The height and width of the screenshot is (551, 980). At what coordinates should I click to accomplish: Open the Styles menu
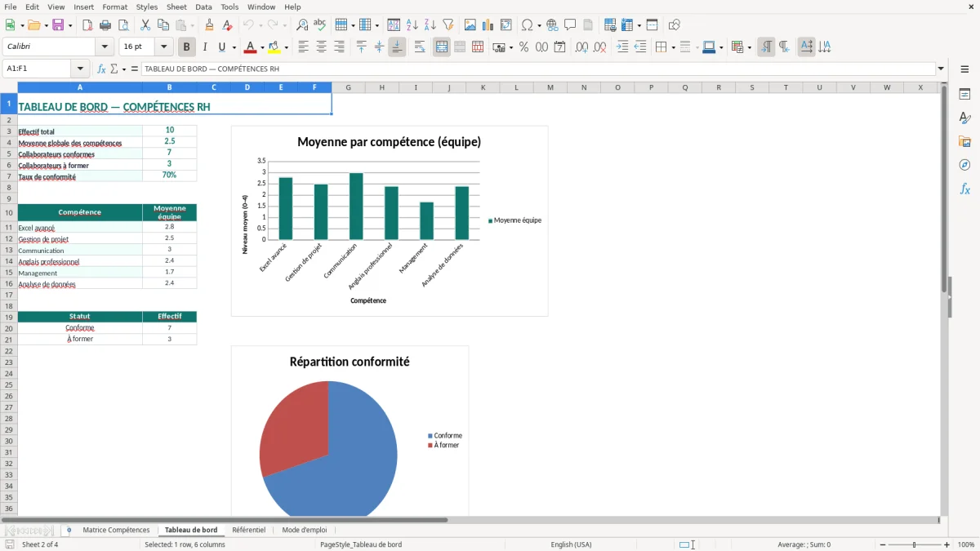(x=147, y=7)
